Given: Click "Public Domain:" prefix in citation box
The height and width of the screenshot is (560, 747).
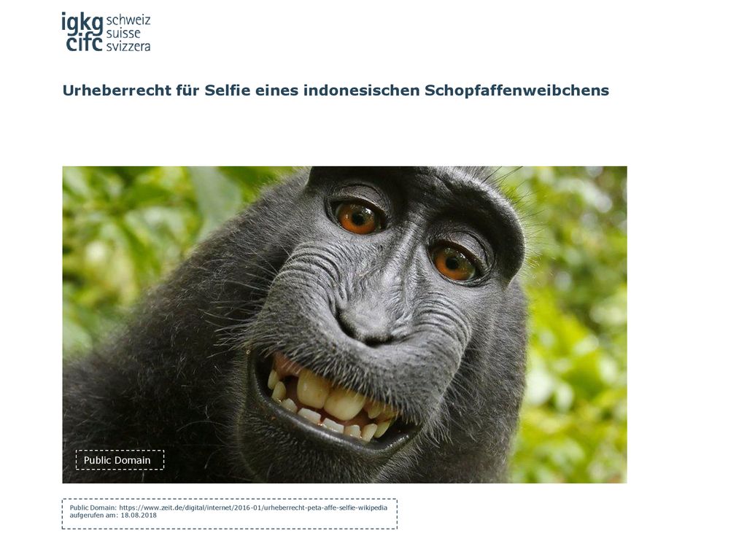Looking at the screenshot, I should tap(93, 507).
